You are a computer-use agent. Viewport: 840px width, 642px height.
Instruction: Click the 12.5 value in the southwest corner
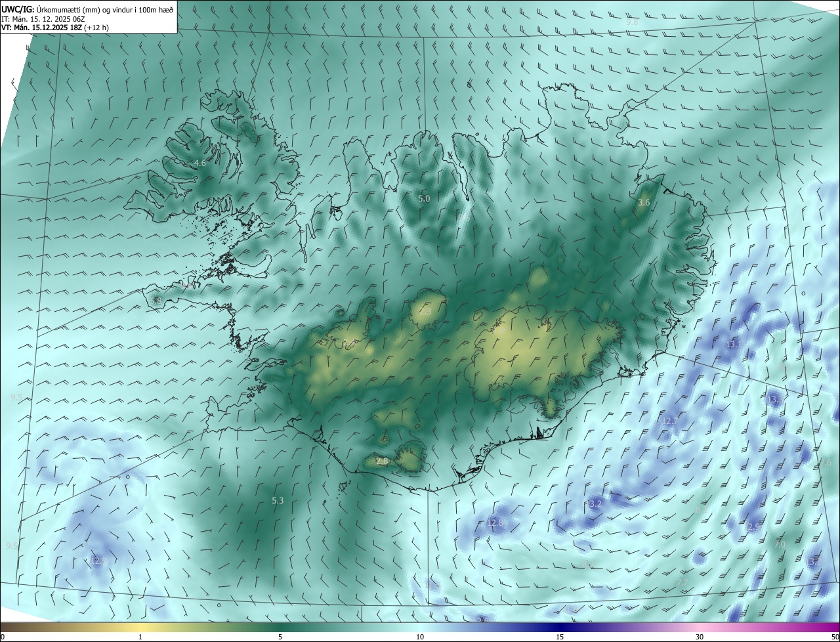[97, 561]
